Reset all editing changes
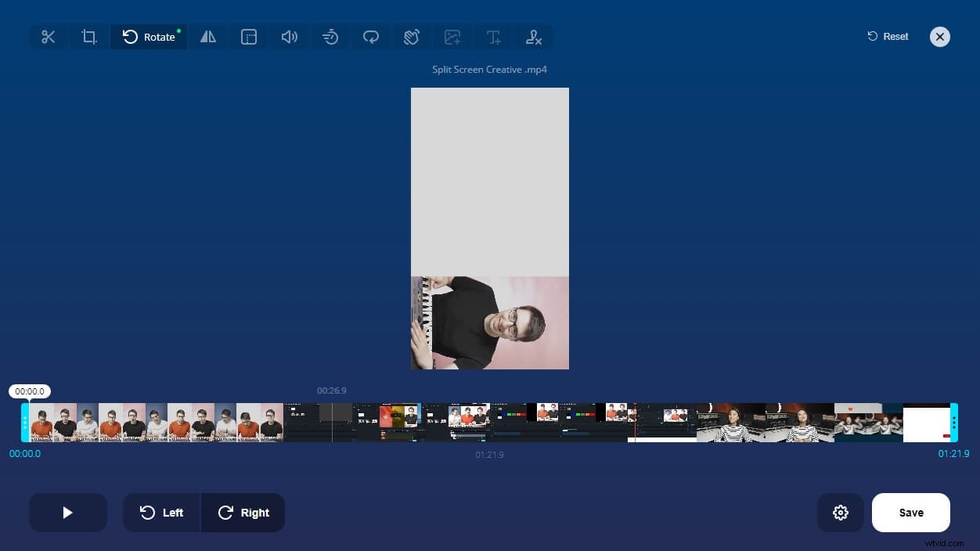Viewport: 980px width, 551px height. tap(887, 36)
